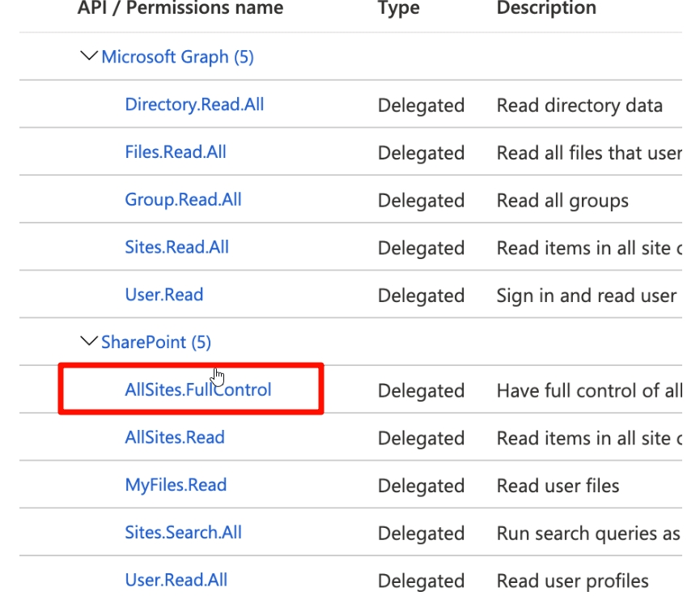Collapse the Microsoft Graph (5) group chevron
This screenshot has width=700, height=600.
(89, 57)
